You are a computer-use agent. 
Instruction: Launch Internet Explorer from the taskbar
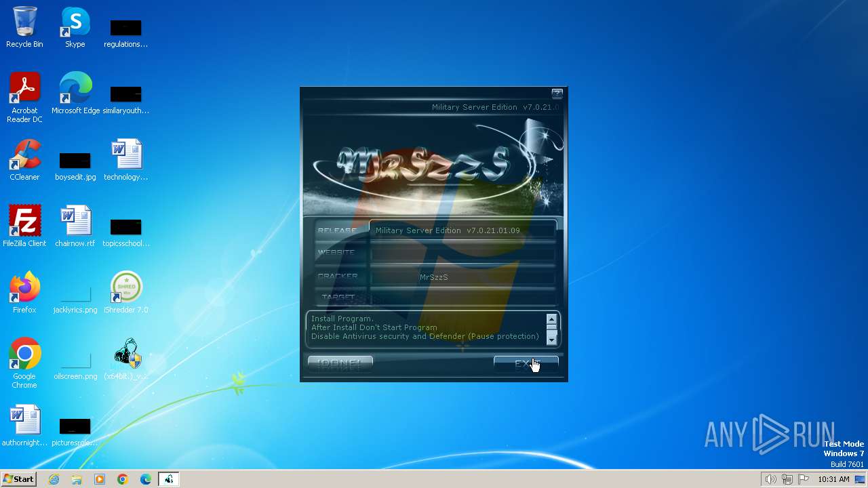(54, 479)
